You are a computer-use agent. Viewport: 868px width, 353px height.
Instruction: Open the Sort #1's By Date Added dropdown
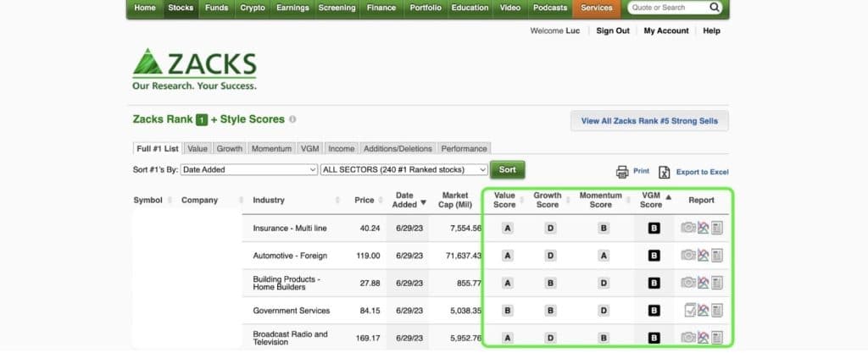(249, 169)
